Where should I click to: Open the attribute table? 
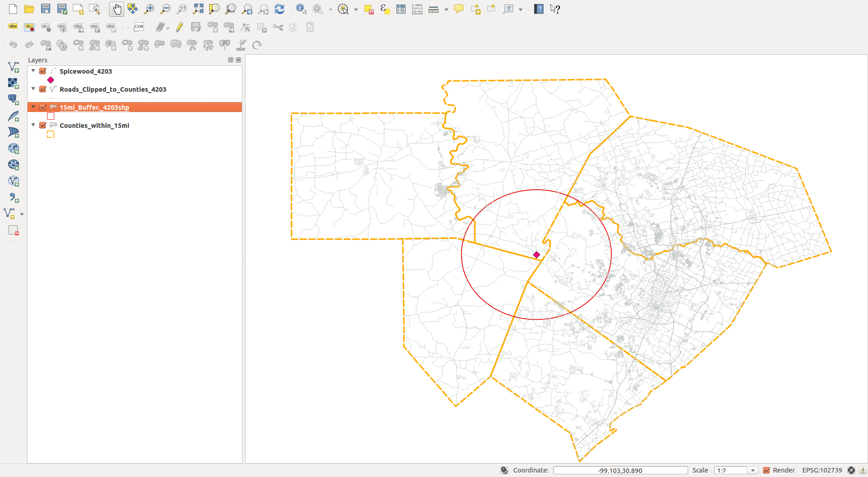[401, 9]
